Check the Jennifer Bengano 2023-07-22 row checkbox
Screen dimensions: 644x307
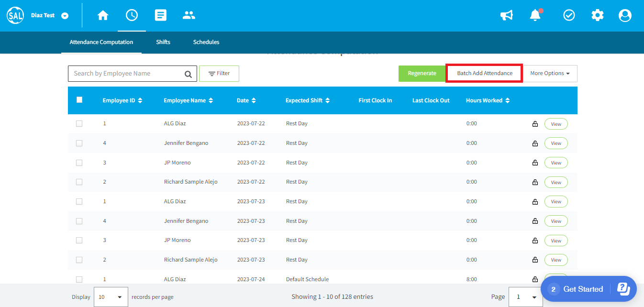pyautogui.click(x=79, y=143)
